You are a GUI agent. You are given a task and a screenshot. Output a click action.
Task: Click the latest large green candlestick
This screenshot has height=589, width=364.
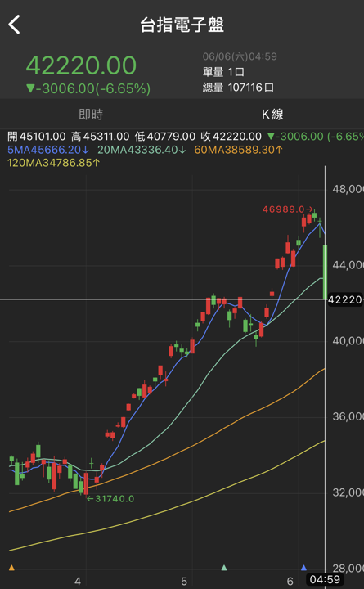[x=325, y=272]
